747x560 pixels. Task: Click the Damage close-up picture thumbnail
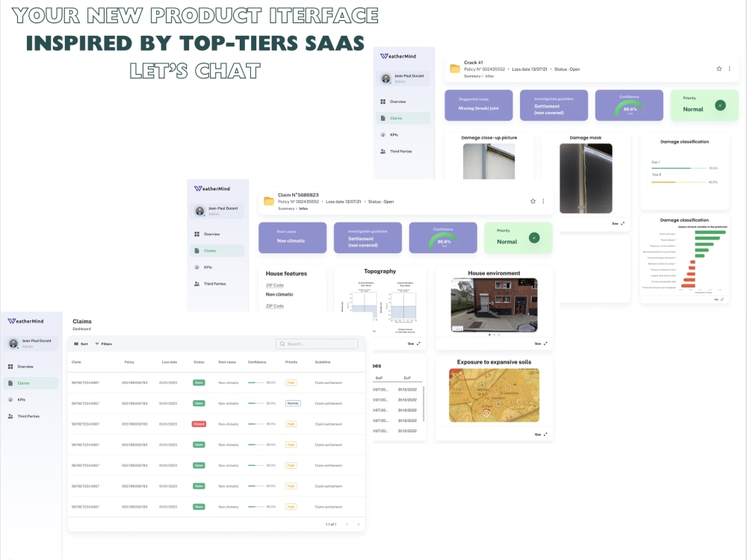(x=489, y=161)
